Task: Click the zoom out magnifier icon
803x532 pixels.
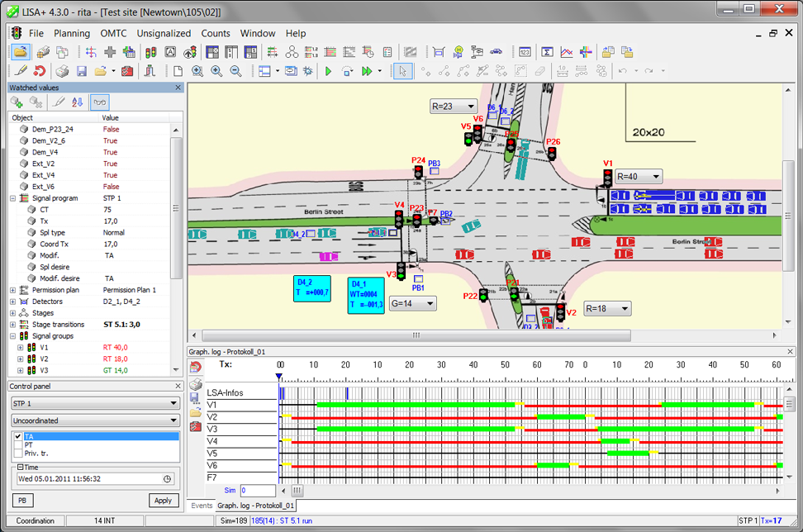Action: click(x=235, y=72)
